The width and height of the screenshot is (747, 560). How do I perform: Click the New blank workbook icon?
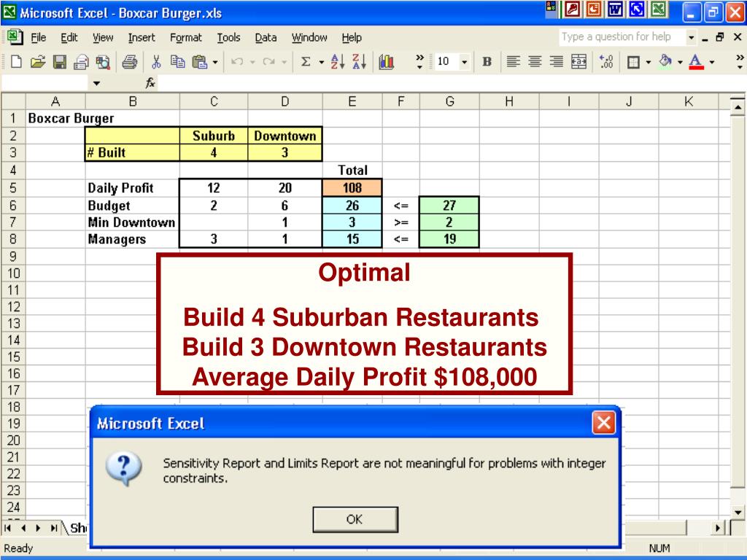click(x=16, y=62)
